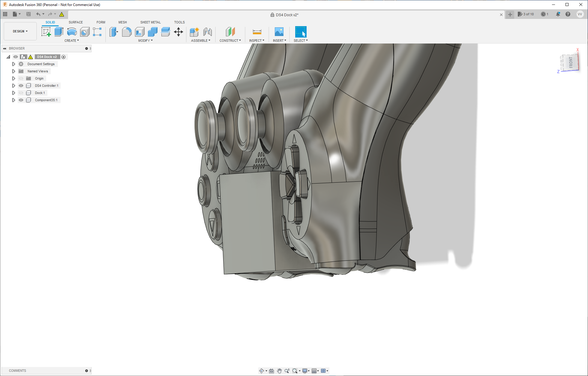Expand Dock:1 component

(13, 93)
